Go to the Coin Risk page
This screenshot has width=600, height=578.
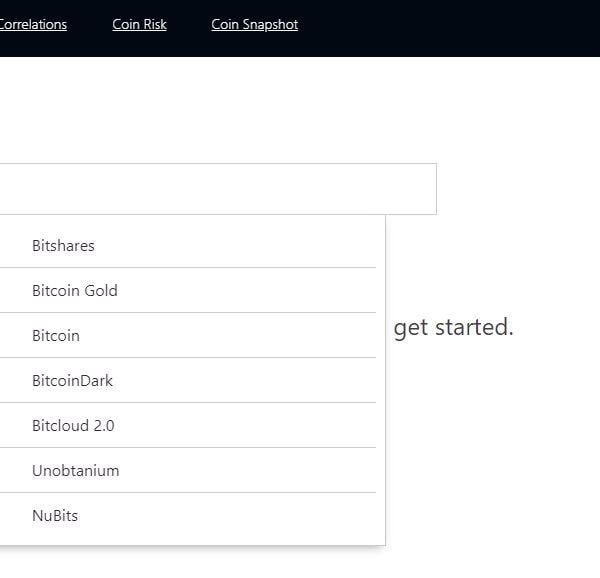(139, 25)
